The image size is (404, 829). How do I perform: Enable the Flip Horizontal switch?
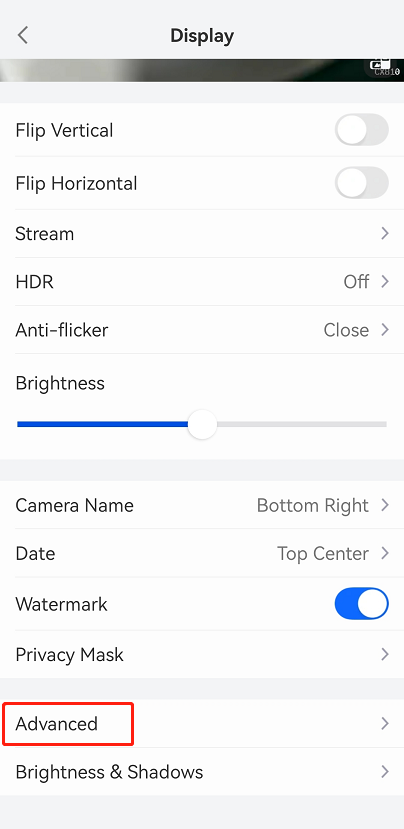pyautogui.click(x=362, y=182)
